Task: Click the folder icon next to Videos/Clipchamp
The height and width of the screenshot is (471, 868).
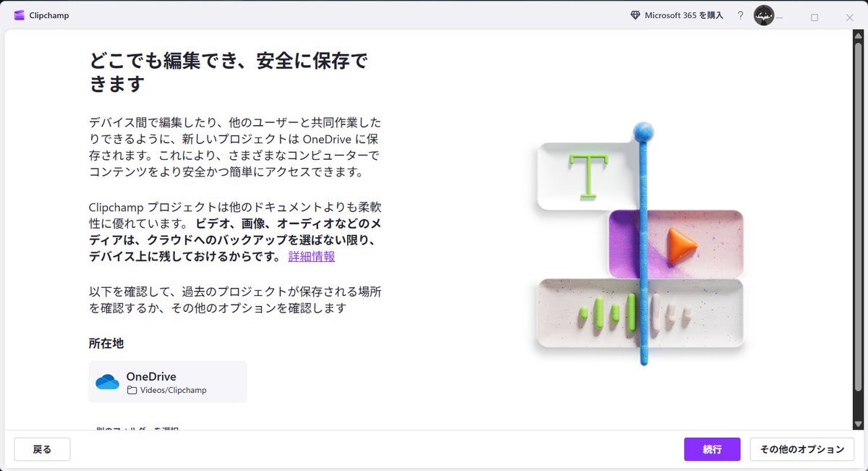Action: point(132,390)
